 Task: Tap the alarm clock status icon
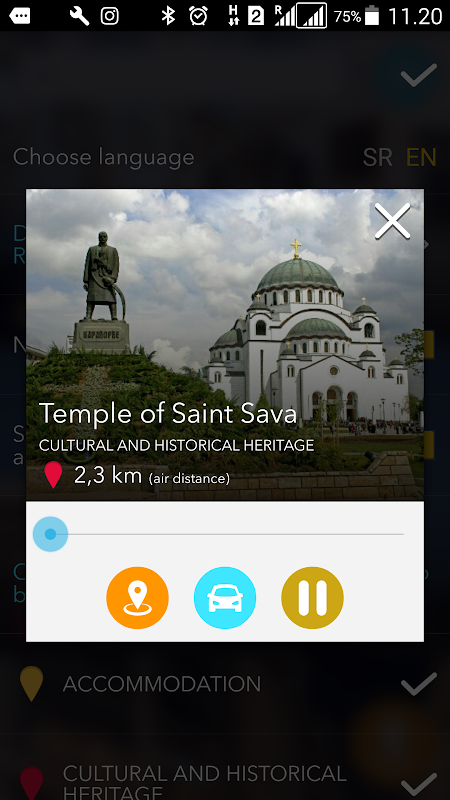coord(198,16)
